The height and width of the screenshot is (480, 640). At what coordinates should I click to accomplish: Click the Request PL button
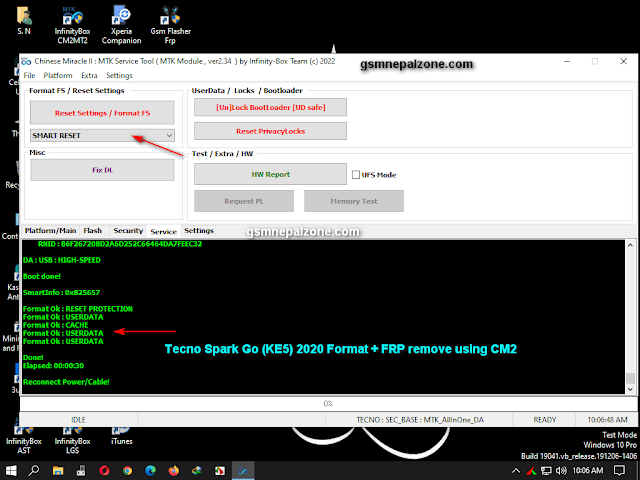coord(244,201)
